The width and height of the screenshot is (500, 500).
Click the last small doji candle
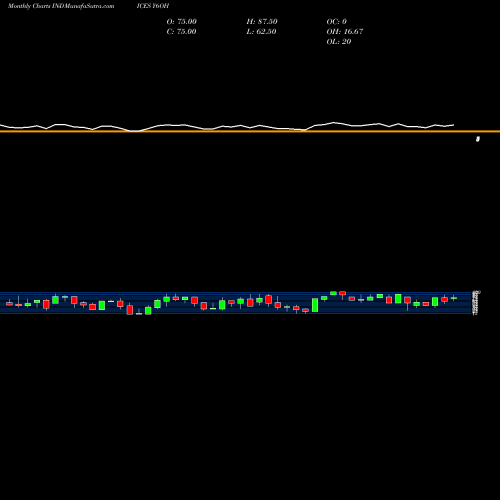click(454, 298)
